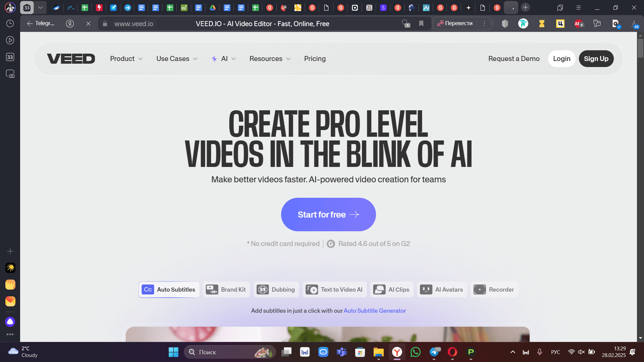The image size is (644, 362).
Task: Expand the Product dropdown menu
Action: point(126,59)
